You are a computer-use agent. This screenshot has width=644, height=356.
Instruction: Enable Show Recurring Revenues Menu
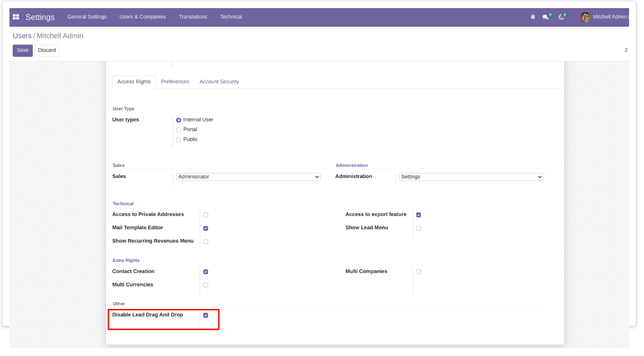coord(205,242)
